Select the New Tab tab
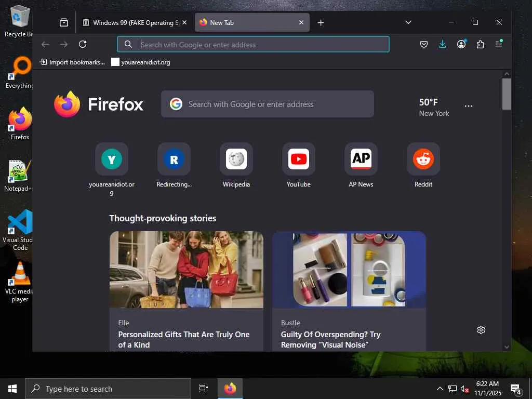Image resolution: width=532 pixels, height=399 pixels. (x=252, y=23)
